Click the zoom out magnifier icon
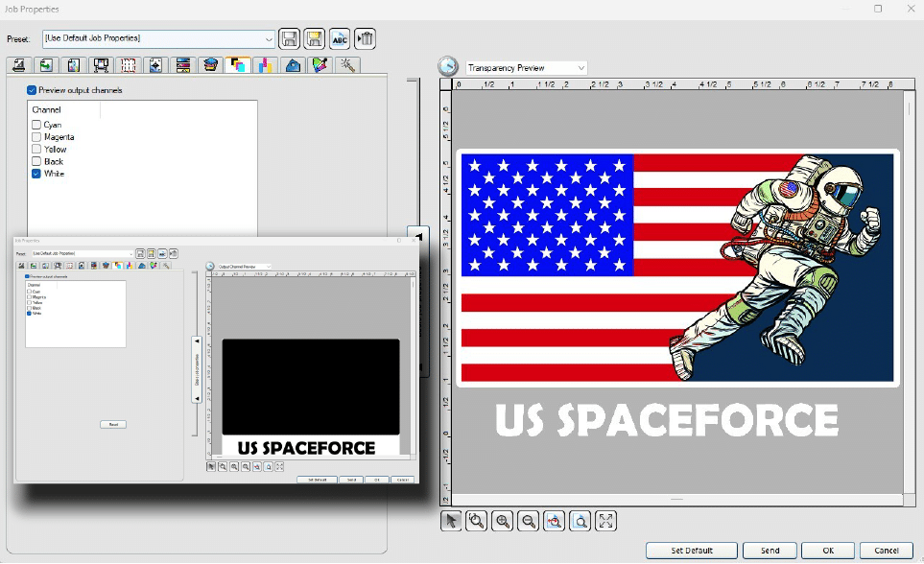924x564 pixels. pos(528,521)
